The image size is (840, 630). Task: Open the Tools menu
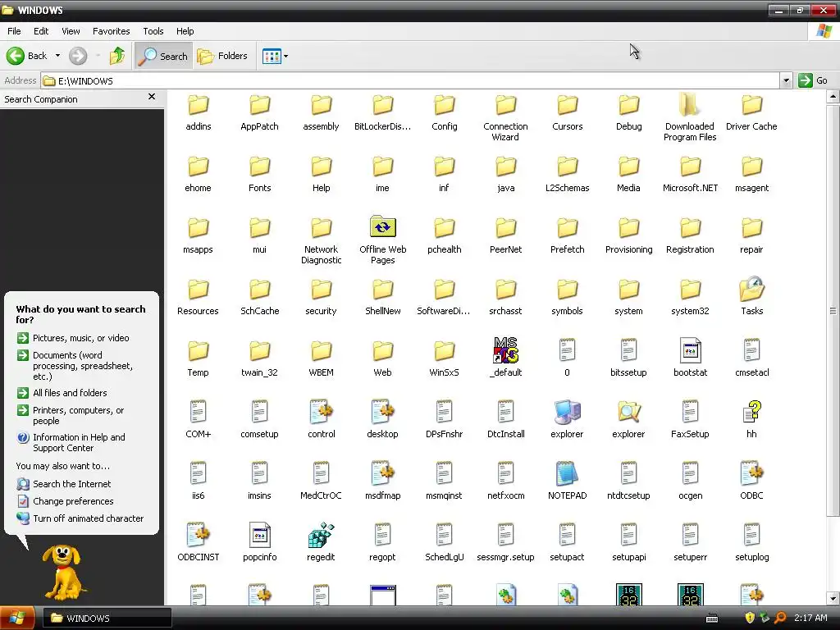153,31
